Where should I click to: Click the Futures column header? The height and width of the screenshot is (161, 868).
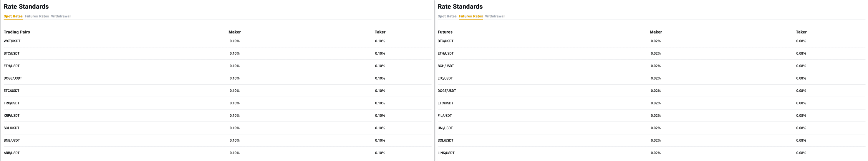(x=445, y=32)
